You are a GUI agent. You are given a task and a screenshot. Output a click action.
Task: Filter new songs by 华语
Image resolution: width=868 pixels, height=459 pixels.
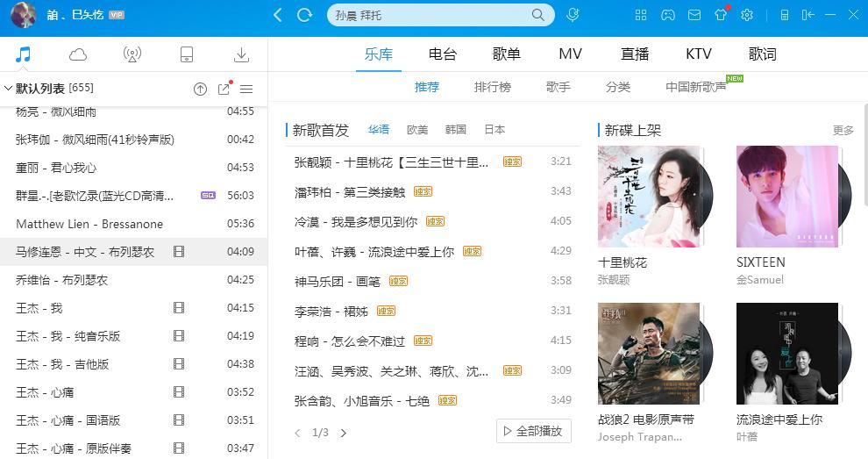click(379, 129)
